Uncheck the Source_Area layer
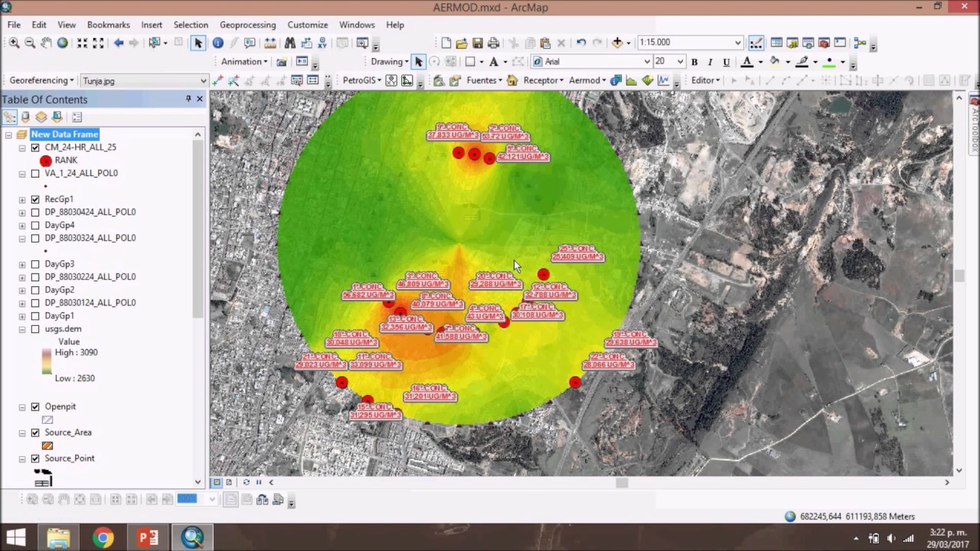The width and height of the screenshot is (980, 551). pos(35,432)
